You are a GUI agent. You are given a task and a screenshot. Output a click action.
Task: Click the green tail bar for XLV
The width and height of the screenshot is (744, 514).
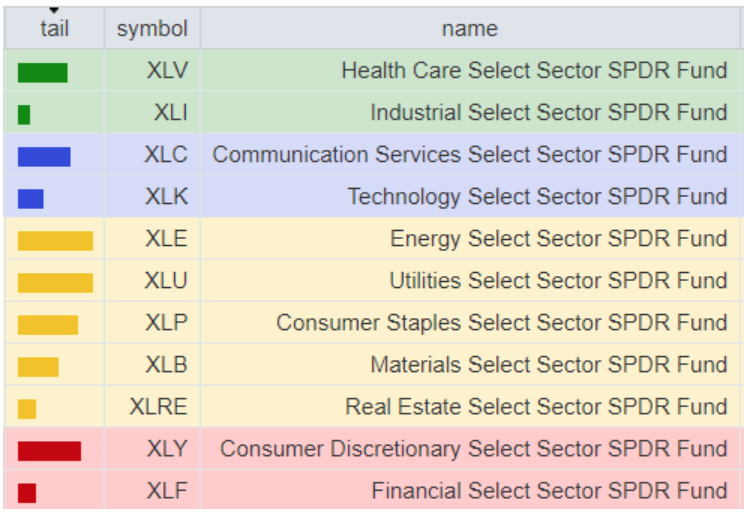click(42, 72)
